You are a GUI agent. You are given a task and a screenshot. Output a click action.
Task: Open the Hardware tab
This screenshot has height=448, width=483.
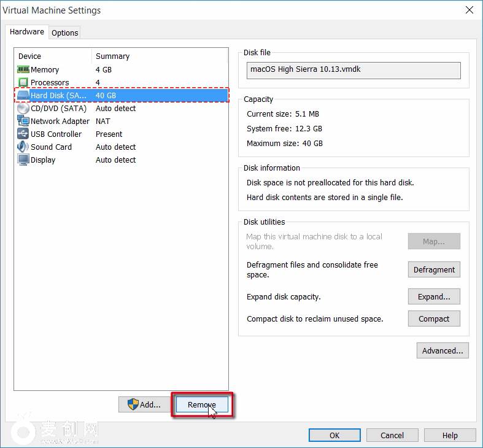click(27, 32)
